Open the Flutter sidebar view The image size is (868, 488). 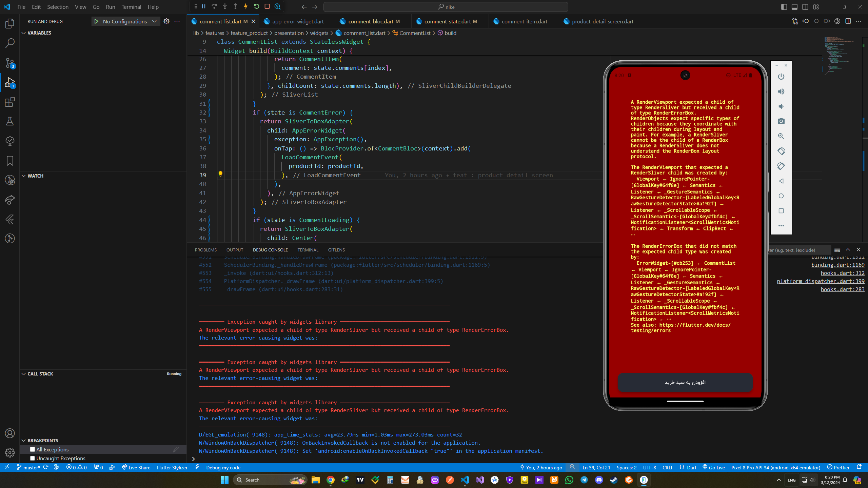pyautogui.click(x=10, y=219)
